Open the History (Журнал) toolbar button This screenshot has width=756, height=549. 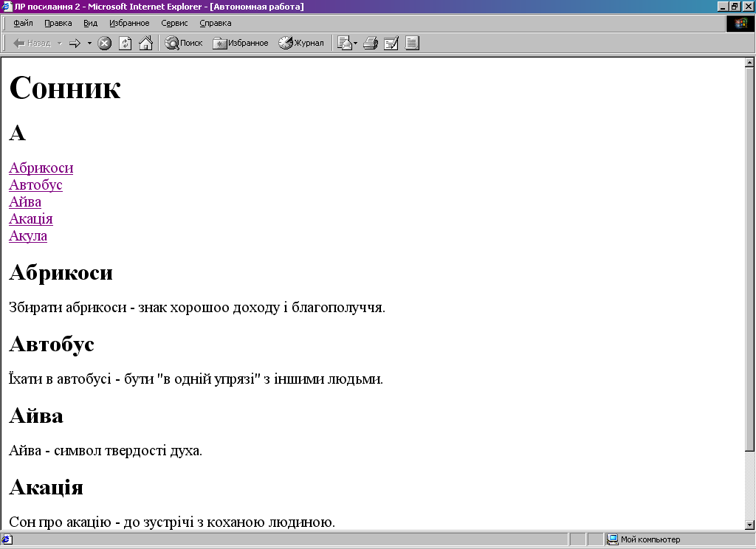coord(301,44)
